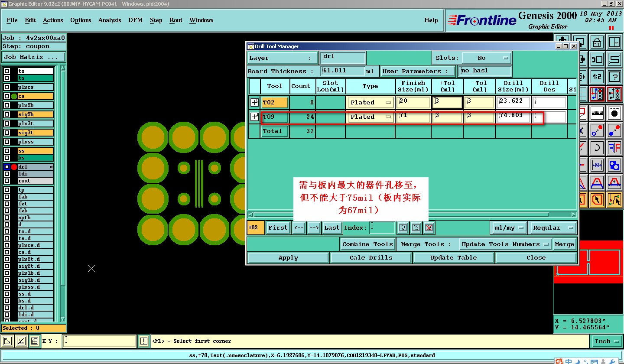Click the ruler measure icon

point(597,113)
